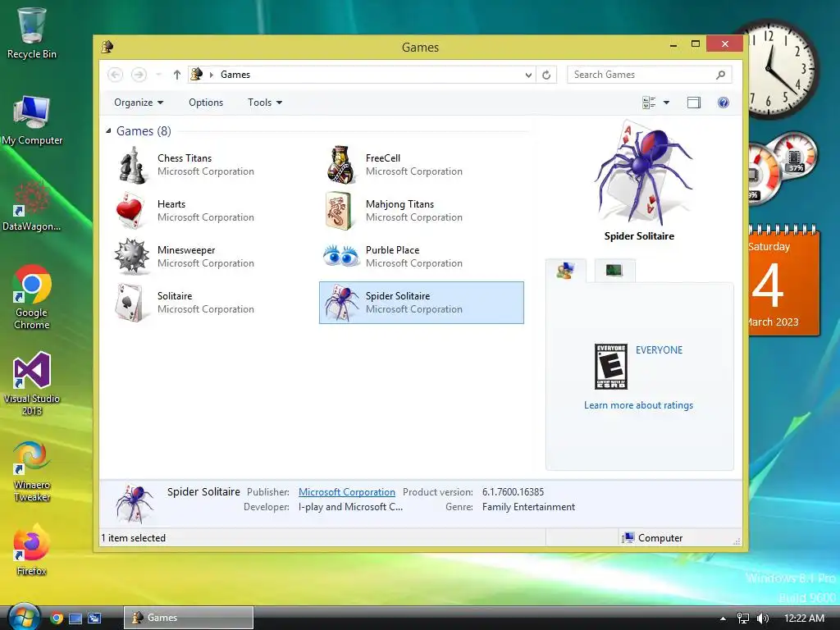Click the network tray icon
The width and height of the screenshot is (840, 630).
(x=743, y=618)
